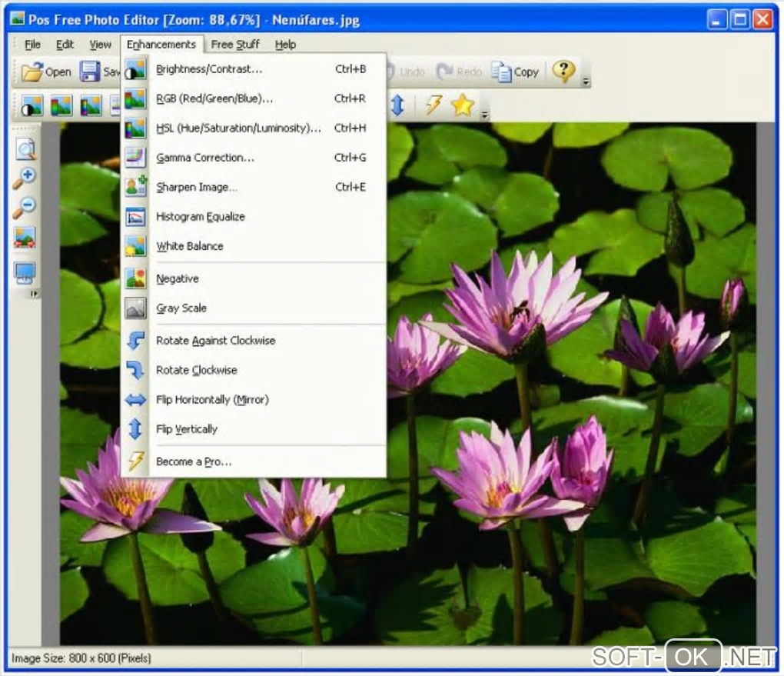
Task: Click the Zoom In magnifier icon
Action: (x=24, y=178)
